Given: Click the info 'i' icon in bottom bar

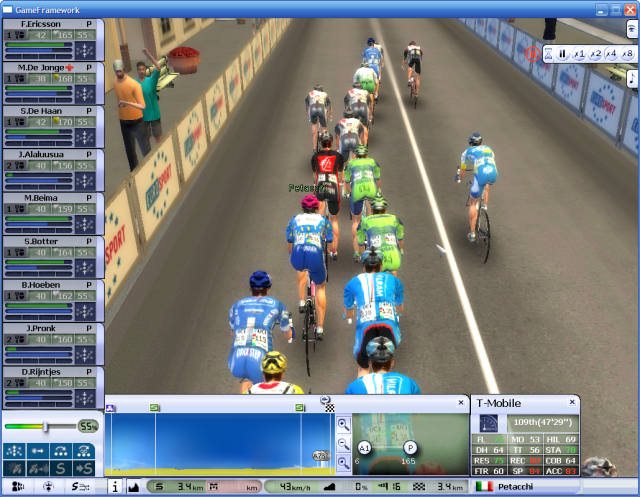Looking at the screenshot, I should (x=114, y=487).
